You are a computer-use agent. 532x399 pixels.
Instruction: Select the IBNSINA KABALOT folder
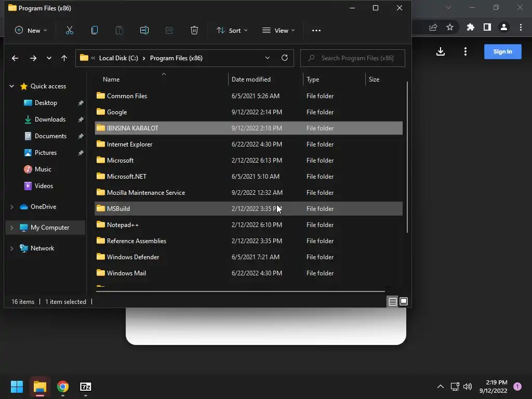(x=248, y=128)
